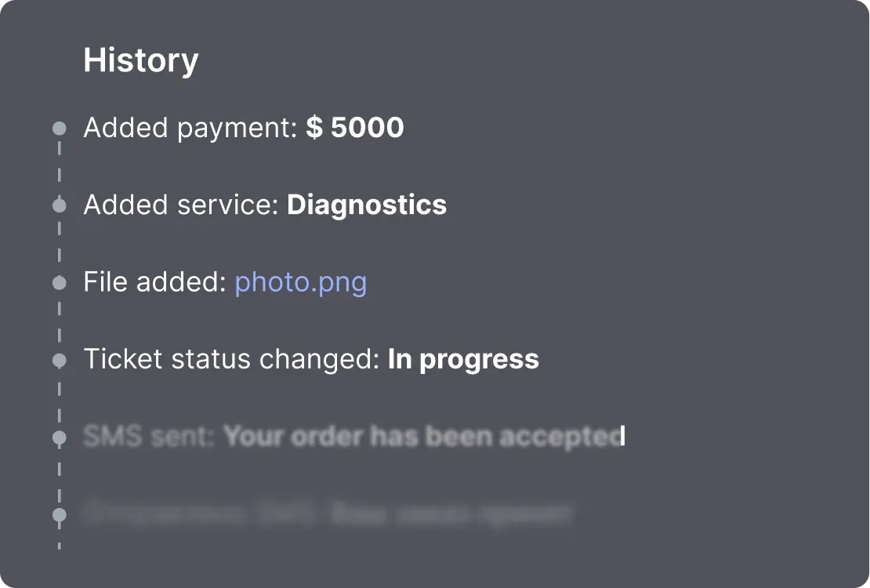Click the dot next to the blurred entry

60,514
